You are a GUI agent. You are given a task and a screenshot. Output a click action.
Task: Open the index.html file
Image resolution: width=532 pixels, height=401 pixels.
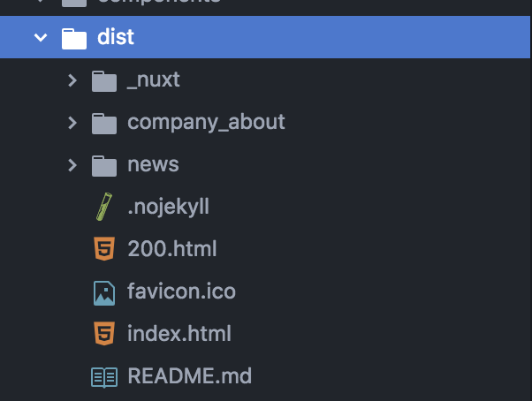click(x=179, y=333)
